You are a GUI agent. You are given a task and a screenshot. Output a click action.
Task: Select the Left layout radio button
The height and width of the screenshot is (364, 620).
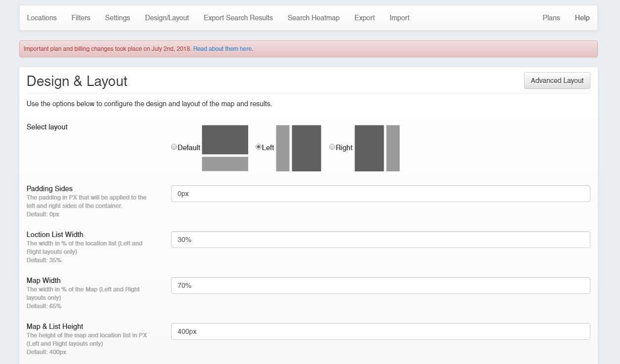pyautogui.click(x=259, y=147)
